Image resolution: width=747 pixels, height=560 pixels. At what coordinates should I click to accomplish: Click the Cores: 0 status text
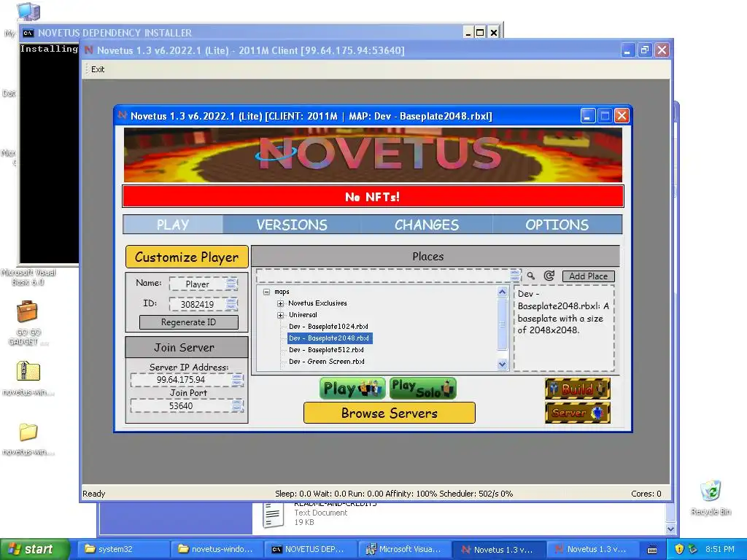(x=646, y=494)
